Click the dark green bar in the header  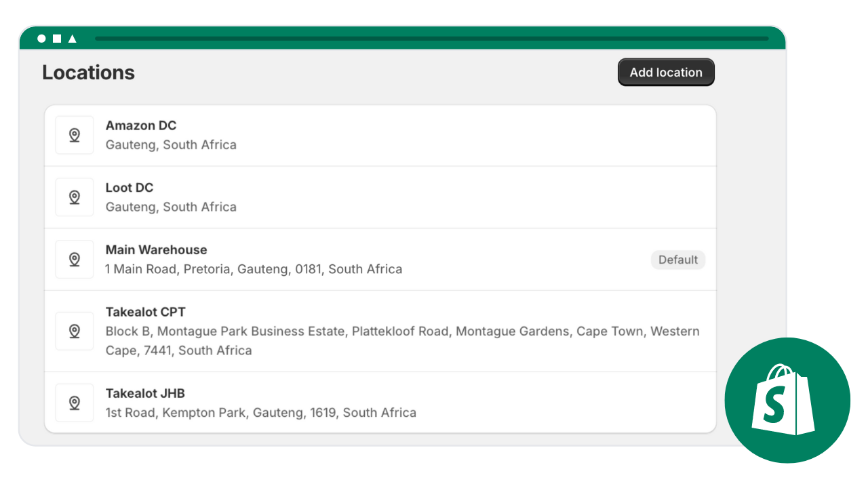[432, 39]
